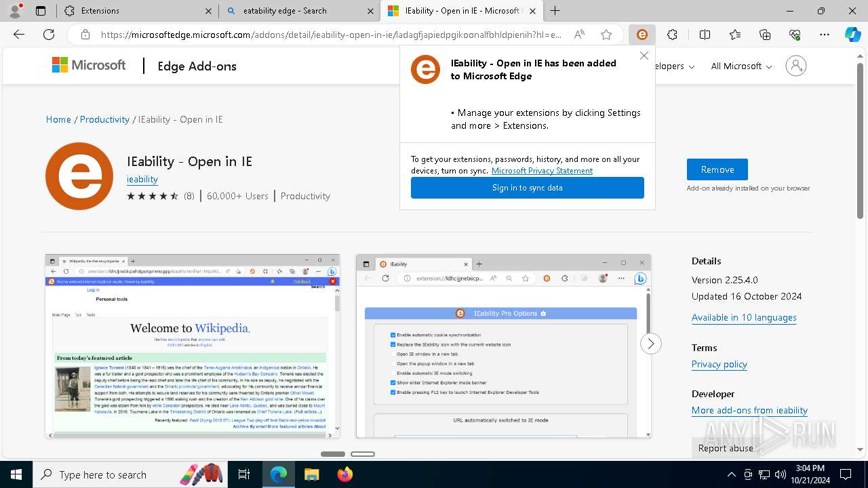
Task: Click the Edge Add-ons header title
Action: click(197, 66)
